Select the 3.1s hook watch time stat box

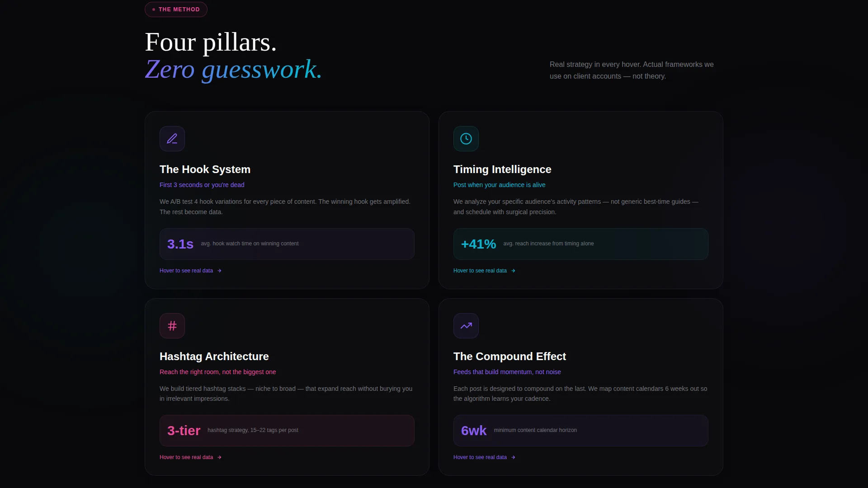[287, 244]
